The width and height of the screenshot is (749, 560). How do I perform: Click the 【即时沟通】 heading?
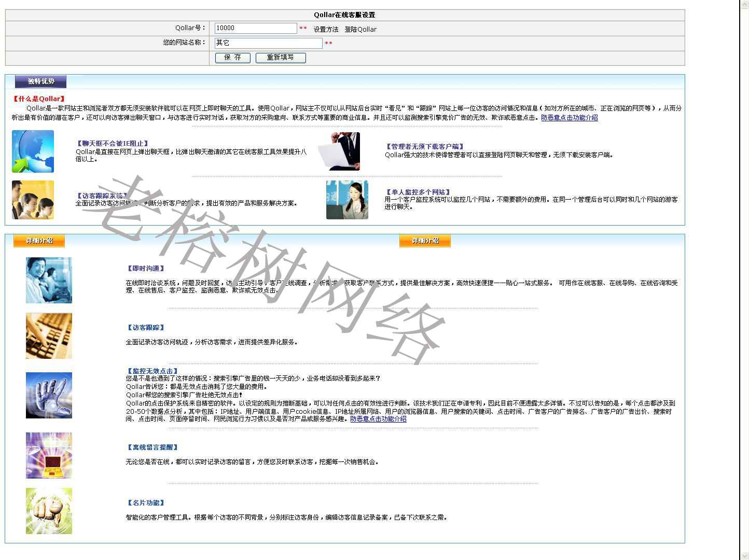pos(146,269)
